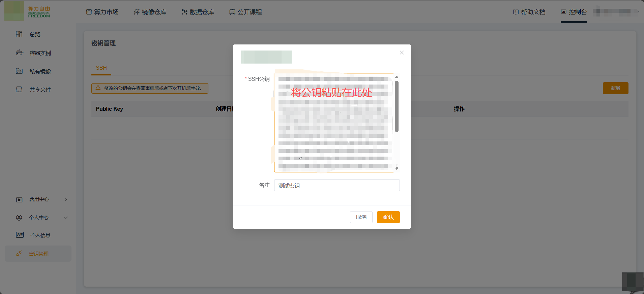The width and height of the screenshot is (644, 294).
Task: Open 算力市场 in top navigation
Action: click(102, 12)
